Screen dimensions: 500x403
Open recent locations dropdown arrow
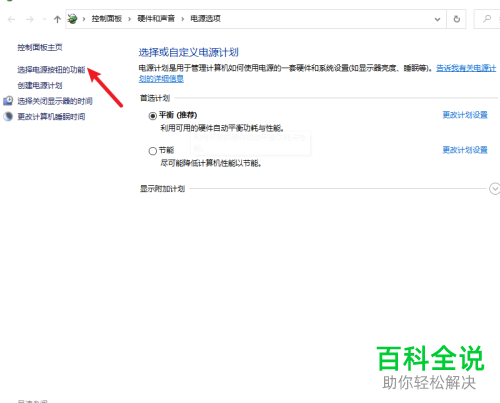pos(45,19)
